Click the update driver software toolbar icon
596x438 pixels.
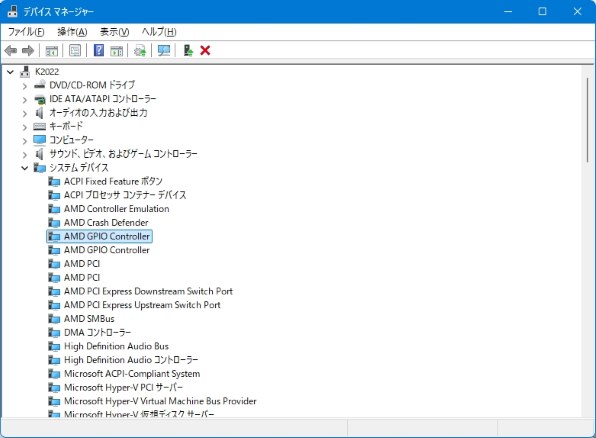pyautogui.click(x=140, y=51)
